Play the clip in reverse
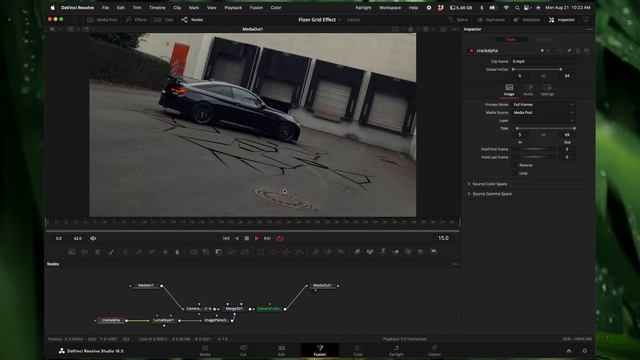640x360 pixels. [x=237, y=238]
